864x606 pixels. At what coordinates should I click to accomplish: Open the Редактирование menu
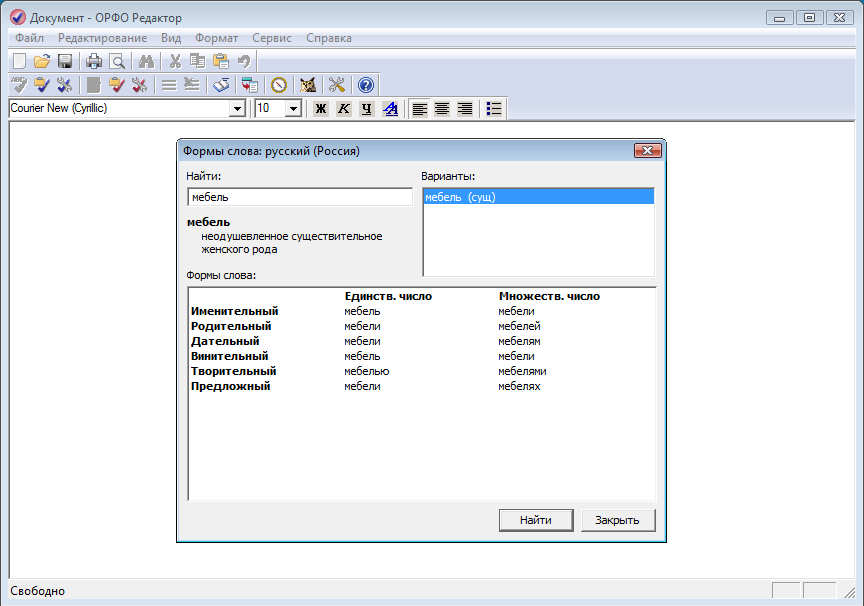102,38
